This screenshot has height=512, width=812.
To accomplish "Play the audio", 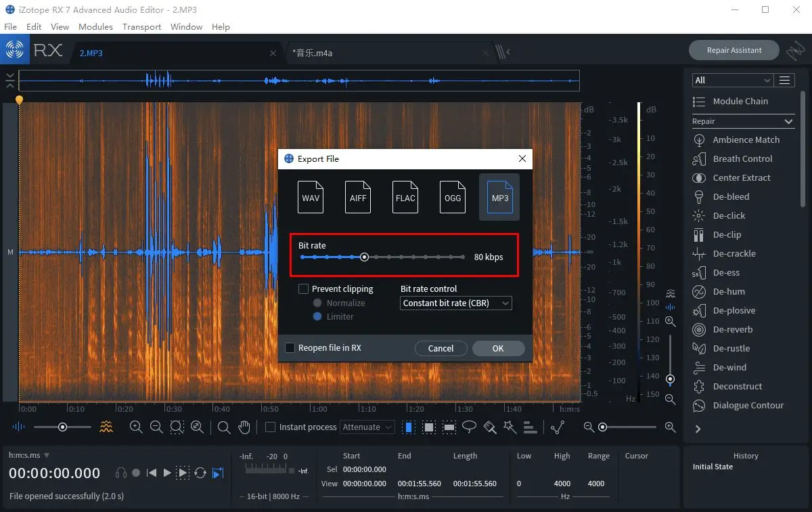I will point(167,473).
